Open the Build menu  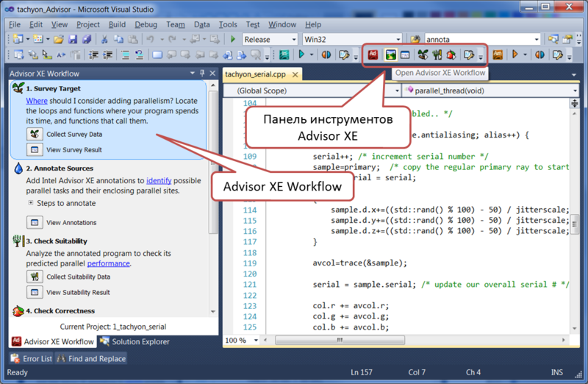point(117,24)
